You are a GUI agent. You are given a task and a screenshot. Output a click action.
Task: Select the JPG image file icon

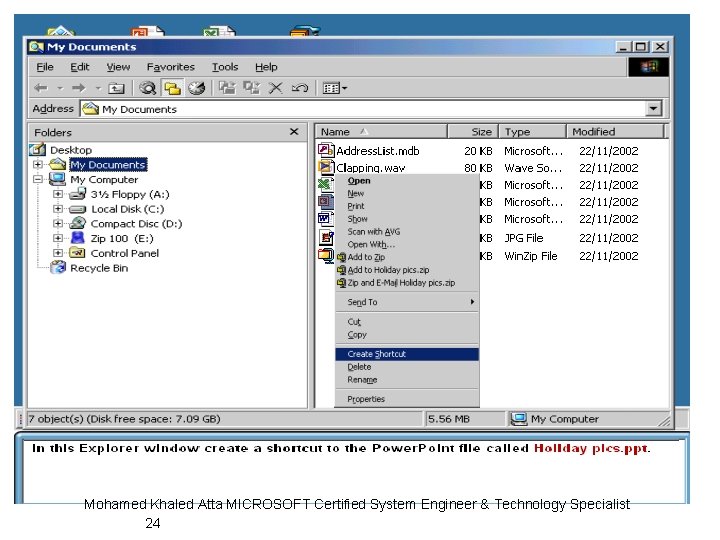326,237
